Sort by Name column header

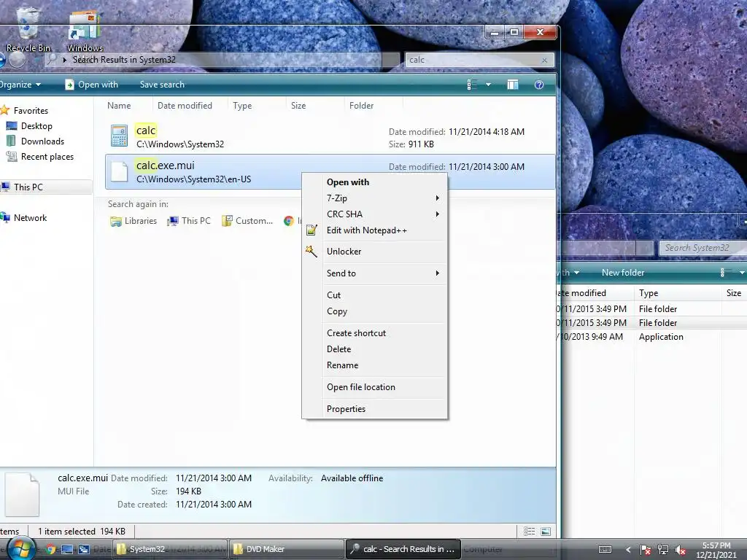119,106
